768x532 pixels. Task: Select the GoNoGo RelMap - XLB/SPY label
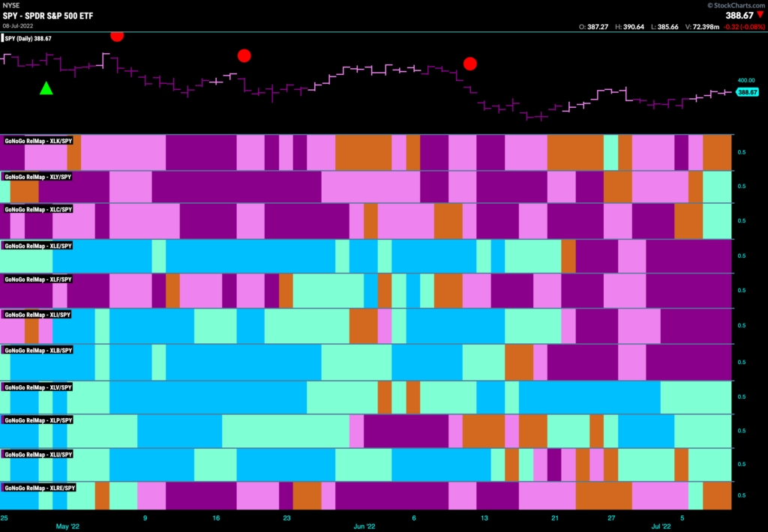coord(38,351)
